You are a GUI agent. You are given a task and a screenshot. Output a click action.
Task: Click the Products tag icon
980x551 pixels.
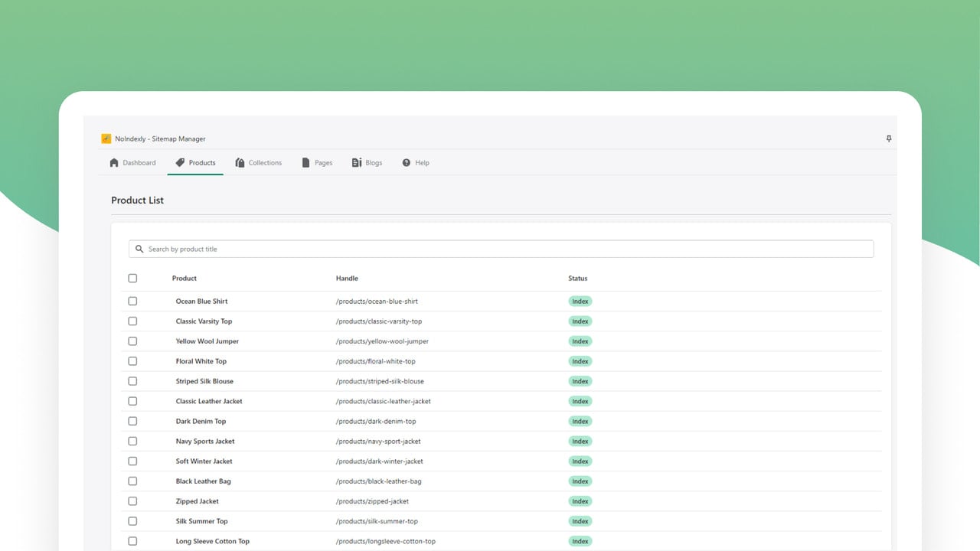(180, 162)
